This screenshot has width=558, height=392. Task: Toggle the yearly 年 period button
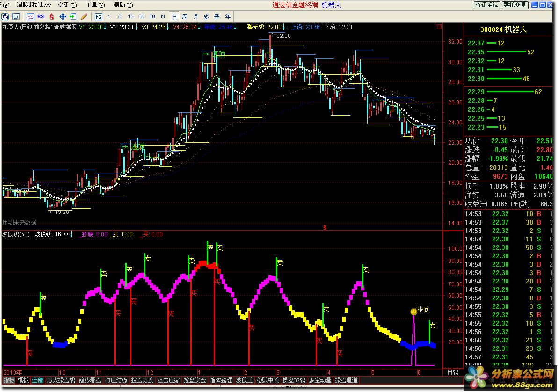pyautogui.click(x=228, y=17)
